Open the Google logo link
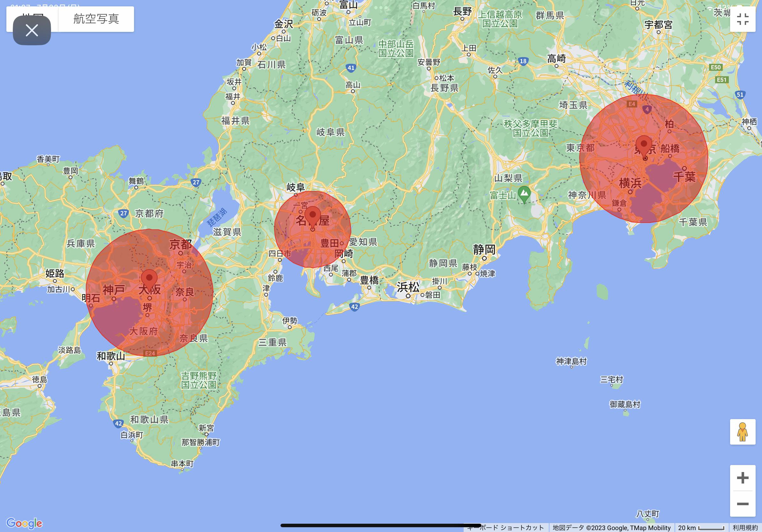Screen dimensions: 762x532 tap(24, 523)
